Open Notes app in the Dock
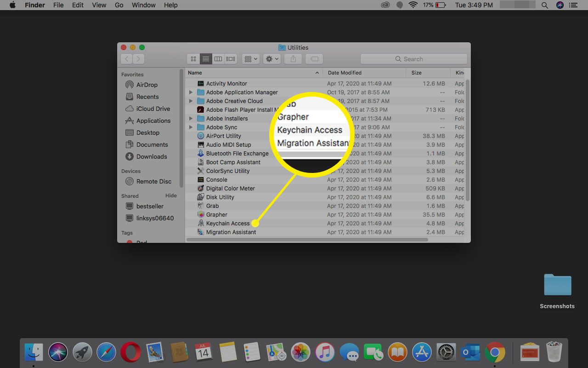 point(227,353)
